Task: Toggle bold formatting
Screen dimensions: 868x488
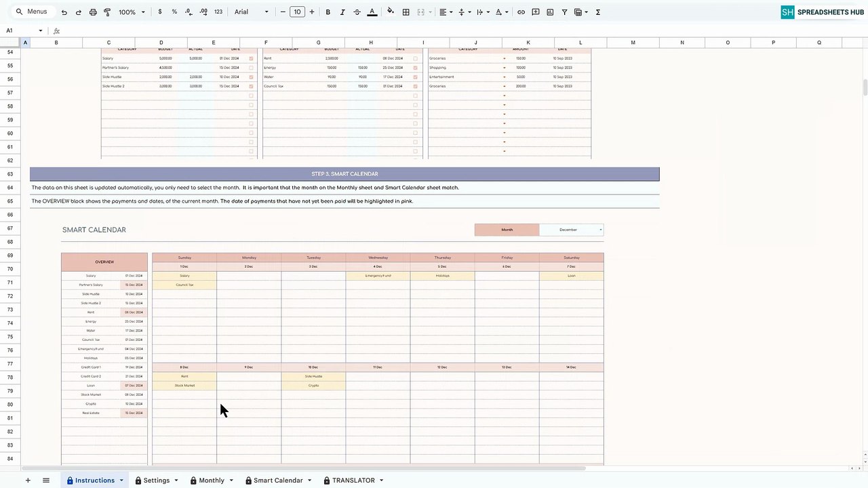Action: tap(328, 12)
